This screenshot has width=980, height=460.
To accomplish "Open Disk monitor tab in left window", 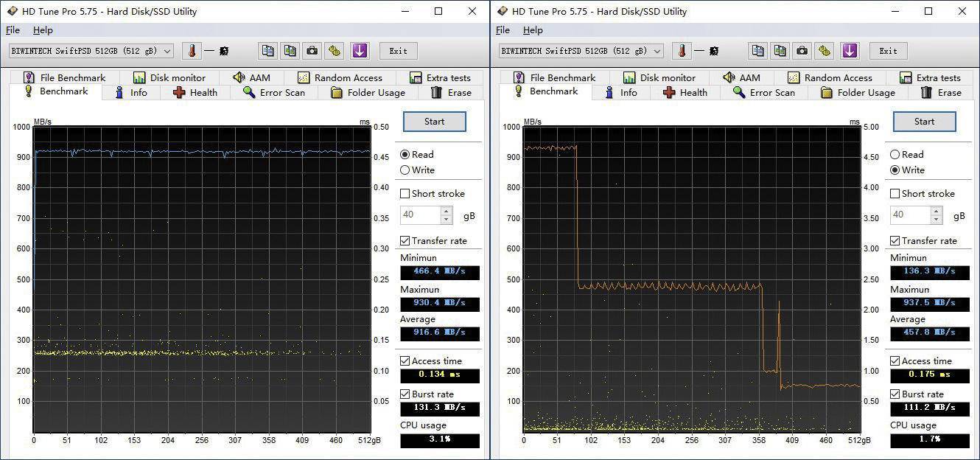I will click(x=169, y=77).
